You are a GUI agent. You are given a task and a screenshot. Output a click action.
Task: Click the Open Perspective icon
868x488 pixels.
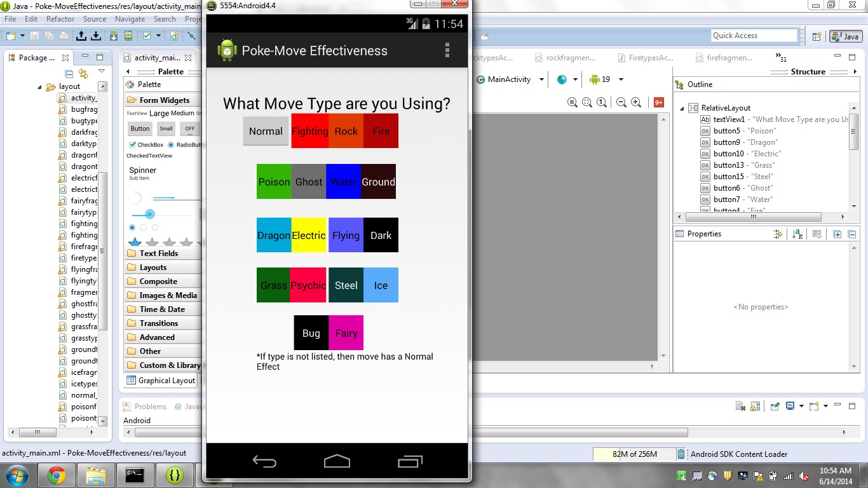817,37
